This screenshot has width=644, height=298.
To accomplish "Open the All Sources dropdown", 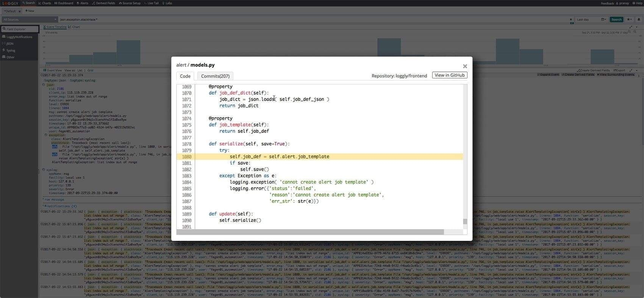I will click(x=30, y=19).
